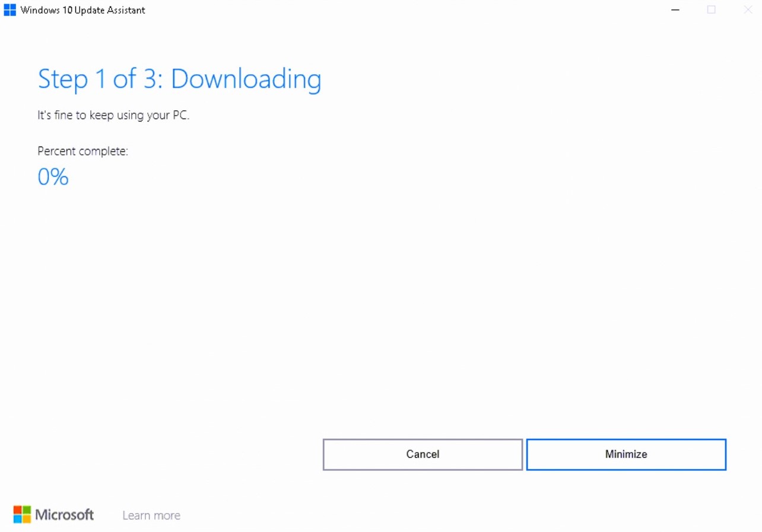Screen dimensions: 762x532
Task: Click "It's fine to keep using your PC" text
Action: (x=113, y=115)
